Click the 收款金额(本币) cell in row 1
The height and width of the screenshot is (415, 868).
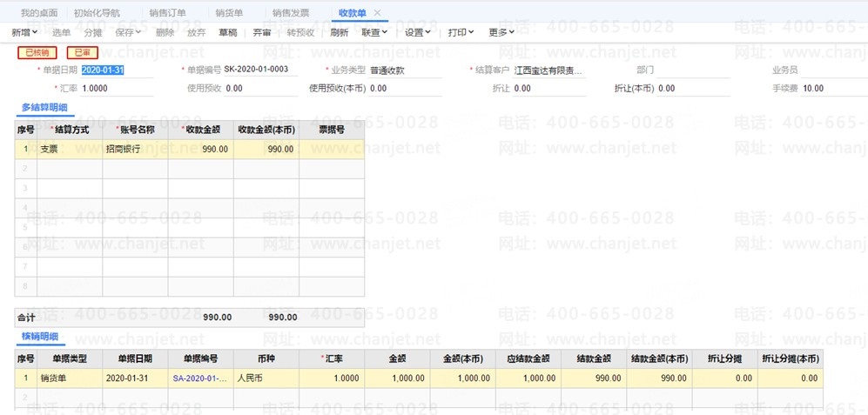tap(266, 150)
